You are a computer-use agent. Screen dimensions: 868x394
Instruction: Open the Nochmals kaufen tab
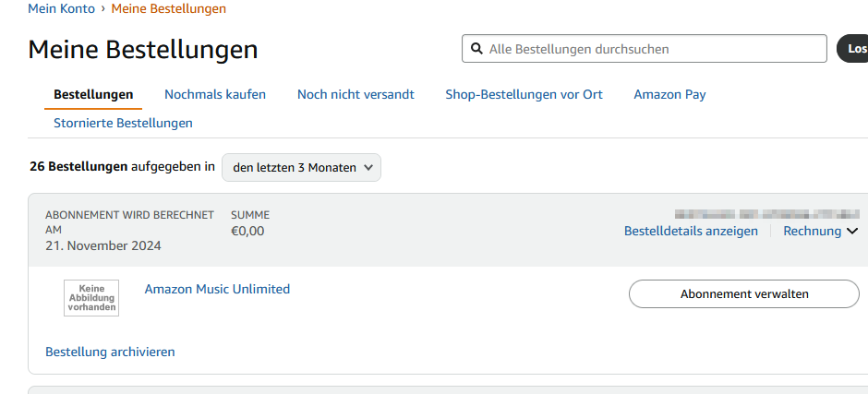[215, 95]
